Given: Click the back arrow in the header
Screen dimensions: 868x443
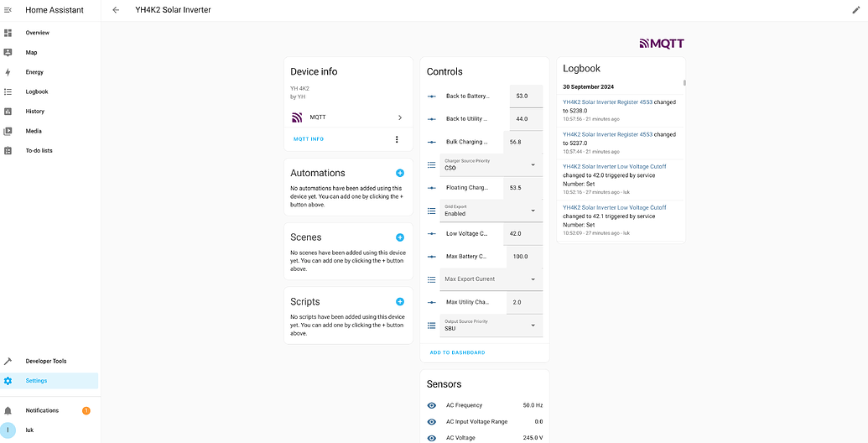Looking at the screenshot, I should pos(116,10).
